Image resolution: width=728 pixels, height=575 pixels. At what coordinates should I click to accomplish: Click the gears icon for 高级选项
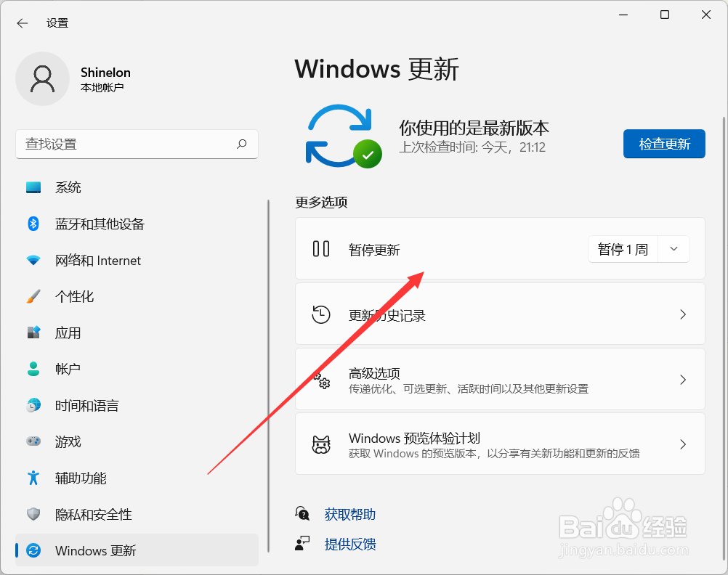[x=321, y=380]
